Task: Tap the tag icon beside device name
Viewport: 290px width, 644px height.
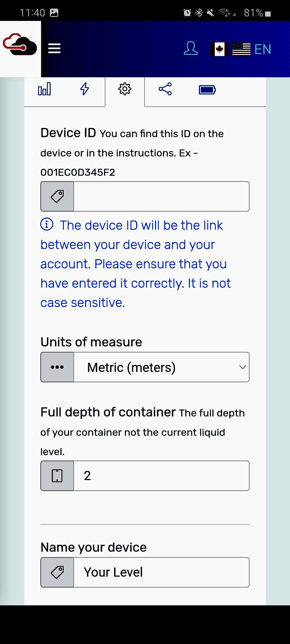Action: pyautogui.click(x=57, y=572)
